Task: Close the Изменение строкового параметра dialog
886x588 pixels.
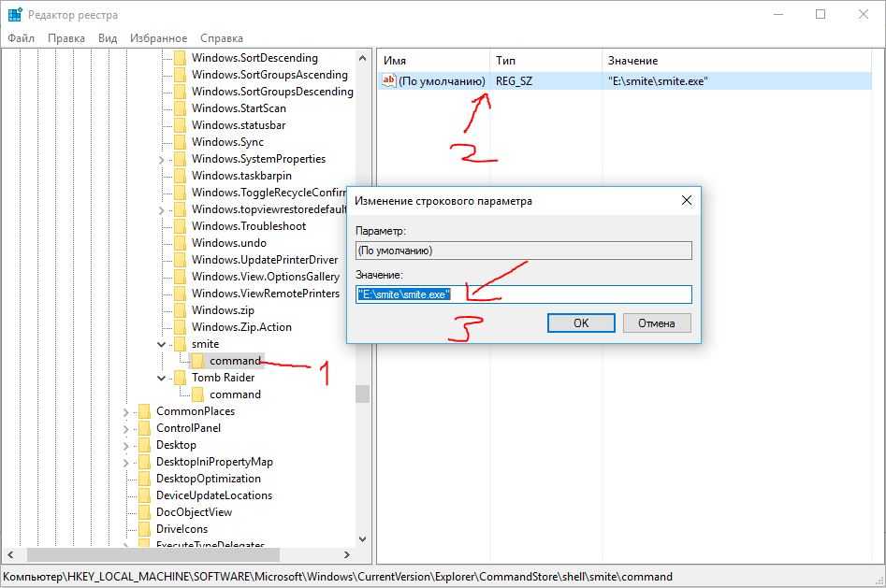Action: pos(687,200)
